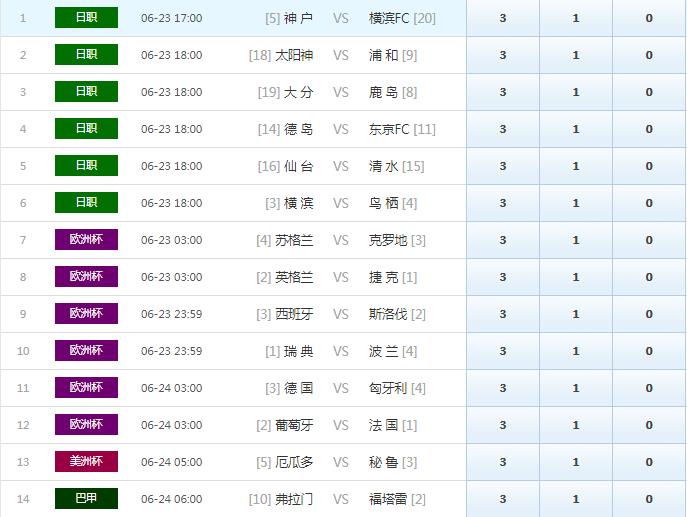Open the 葡萄牙 team link
The image size is (687, 517).
tap(294, 425)
